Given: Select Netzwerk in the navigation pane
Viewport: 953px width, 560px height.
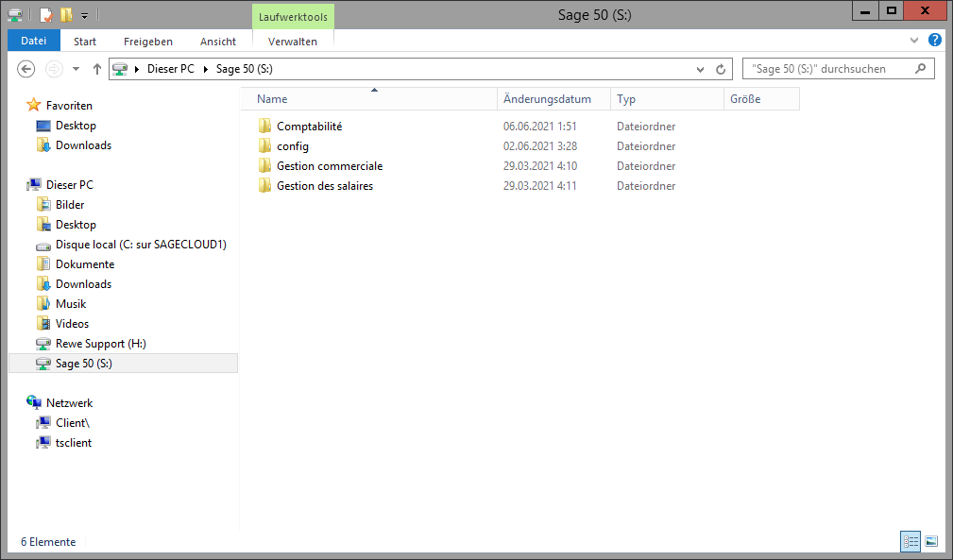Looking at the screenshot, I should pyautogui.click(x=69, y=403).
